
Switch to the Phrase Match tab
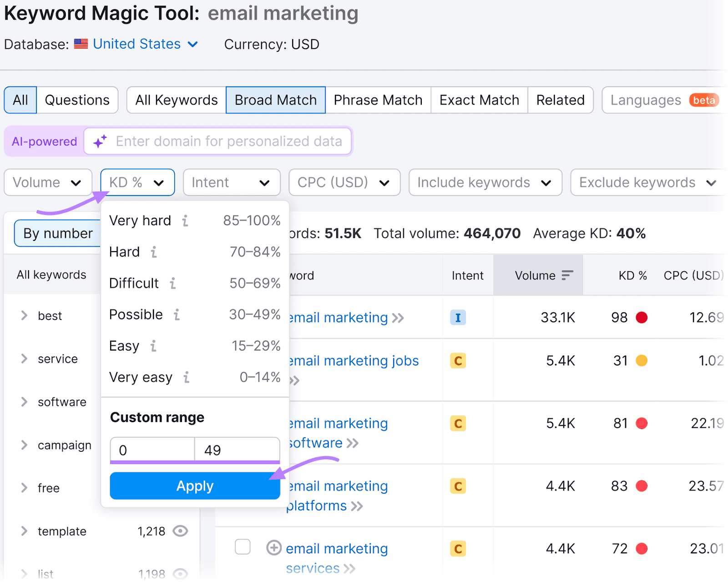pos(378,100)
